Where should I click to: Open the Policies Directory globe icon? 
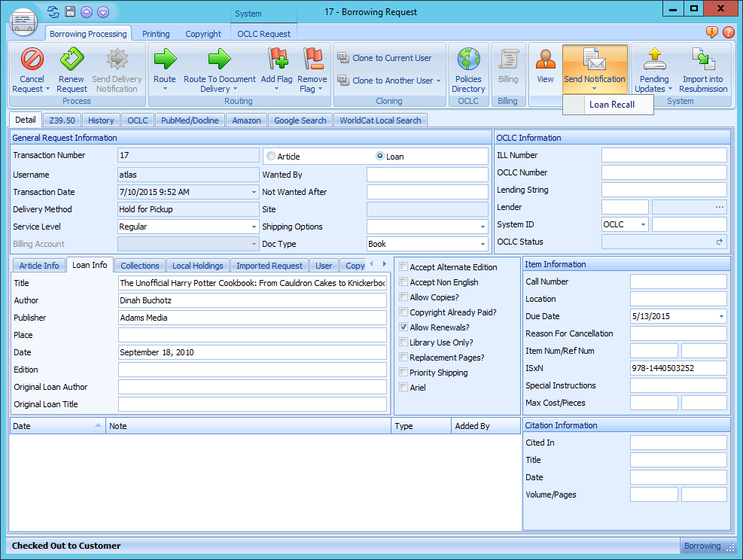[x=468, y=59]
